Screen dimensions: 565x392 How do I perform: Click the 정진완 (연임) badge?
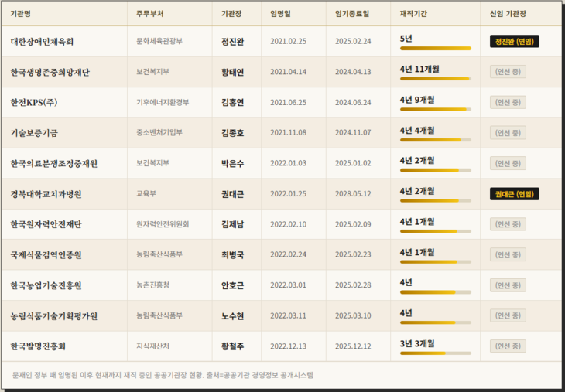click(x=514, y=42)
